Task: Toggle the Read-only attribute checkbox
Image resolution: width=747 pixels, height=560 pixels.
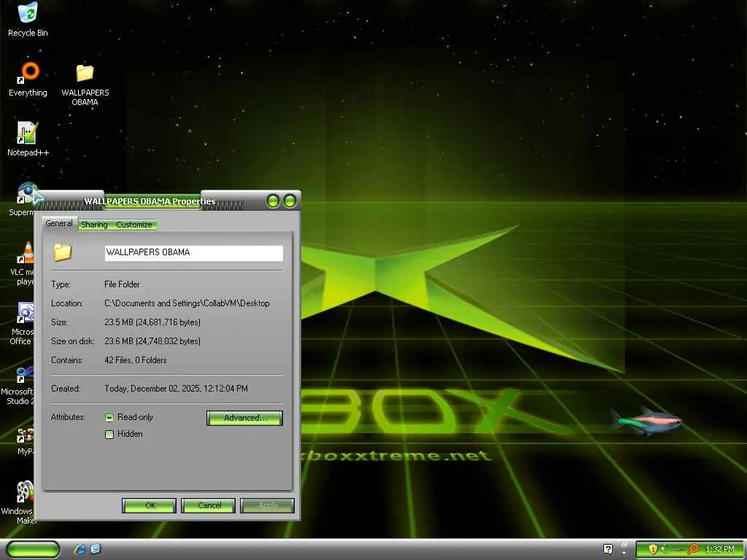Action: point(109,418)
